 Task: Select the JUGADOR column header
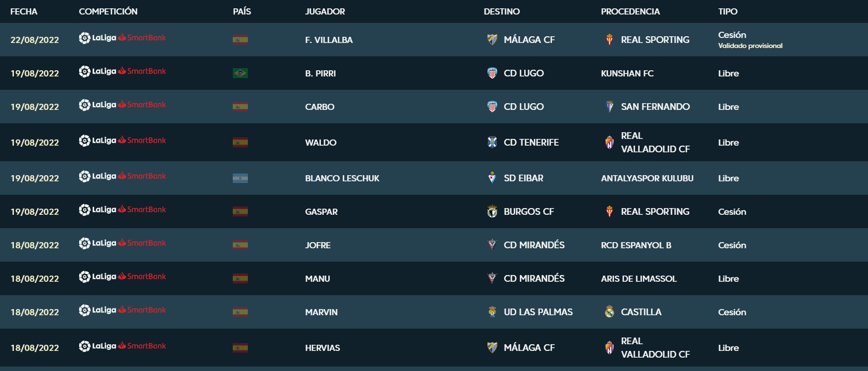tap(325, 11)
